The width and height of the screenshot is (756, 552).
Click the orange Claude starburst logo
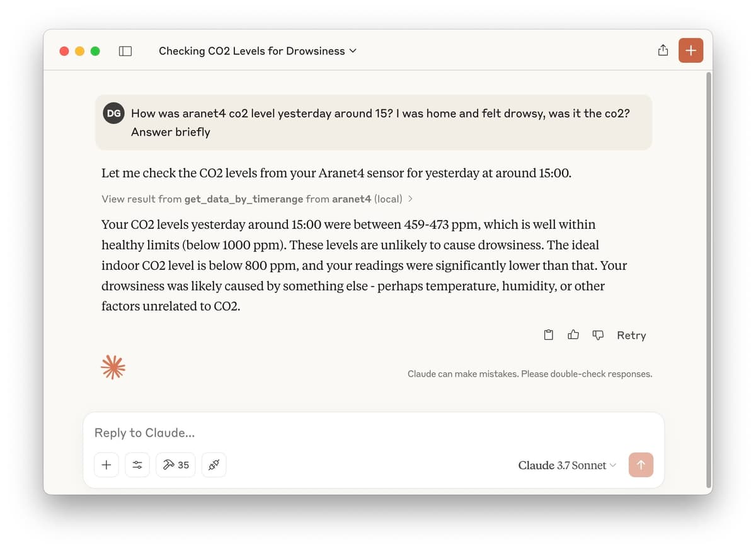click(113, 367)
